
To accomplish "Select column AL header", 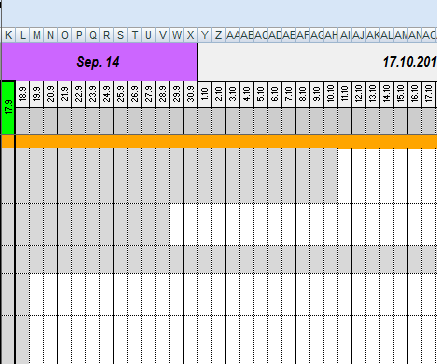I will tap(387, 35).
